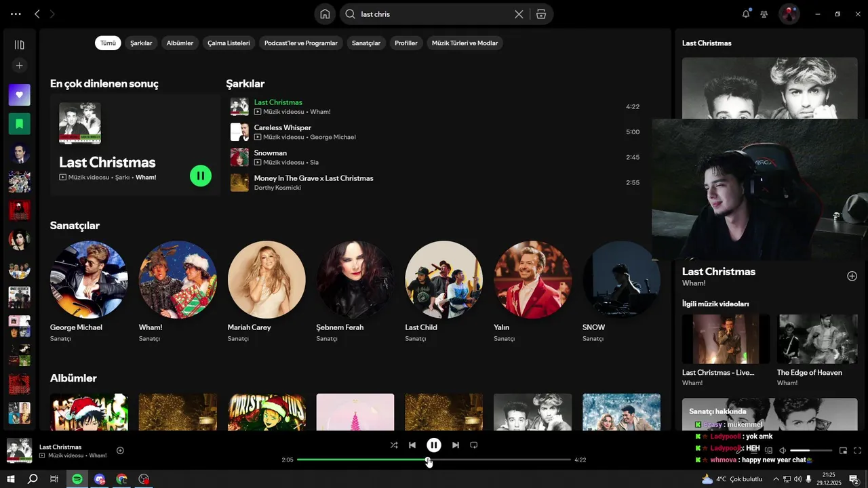The height and width of the screenshot is (488, 868).
Task: Open the Windows Start menu
Action: coord(11,479)
